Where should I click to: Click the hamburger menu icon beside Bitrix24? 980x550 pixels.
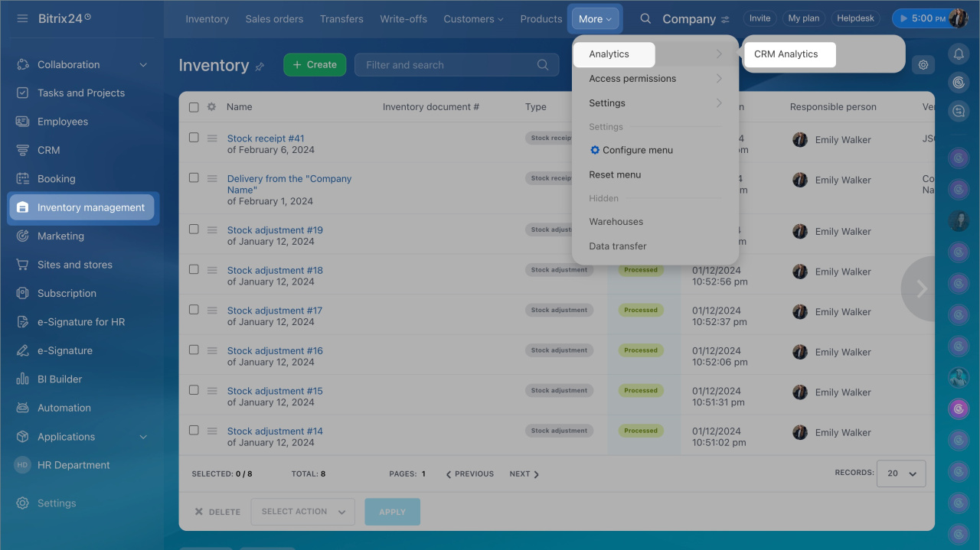coord(22,18)
